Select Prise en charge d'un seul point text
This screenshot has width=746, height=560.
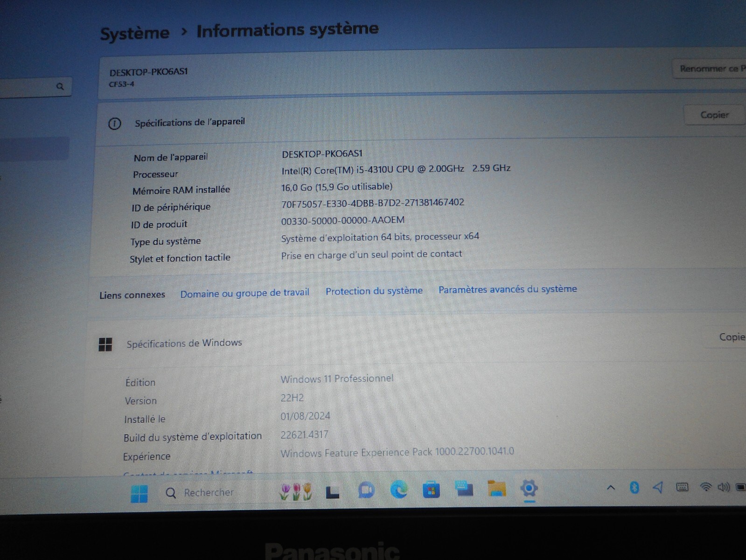371,254
